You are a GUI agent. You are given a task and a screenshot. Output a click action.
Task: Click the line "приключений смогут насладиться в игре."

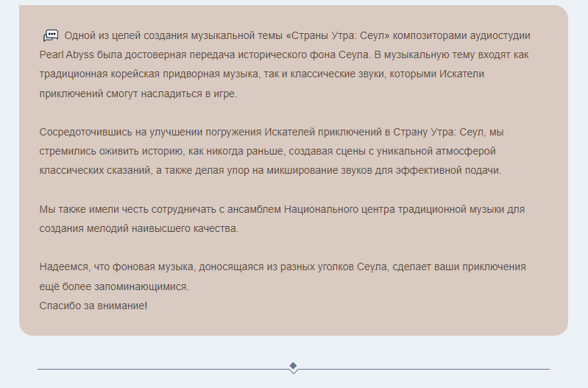[x=138, y=94]
